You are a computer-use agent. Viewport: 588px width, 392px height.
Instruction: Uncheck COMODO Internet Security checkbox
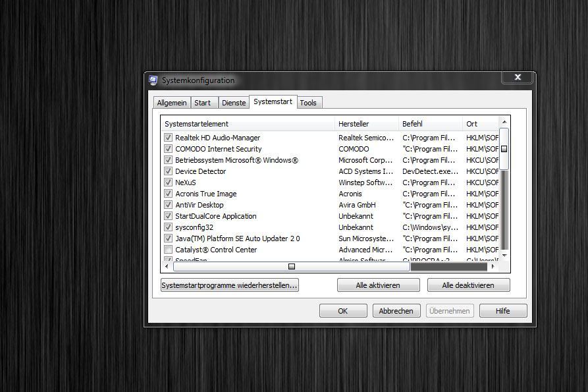coord(169,149)
